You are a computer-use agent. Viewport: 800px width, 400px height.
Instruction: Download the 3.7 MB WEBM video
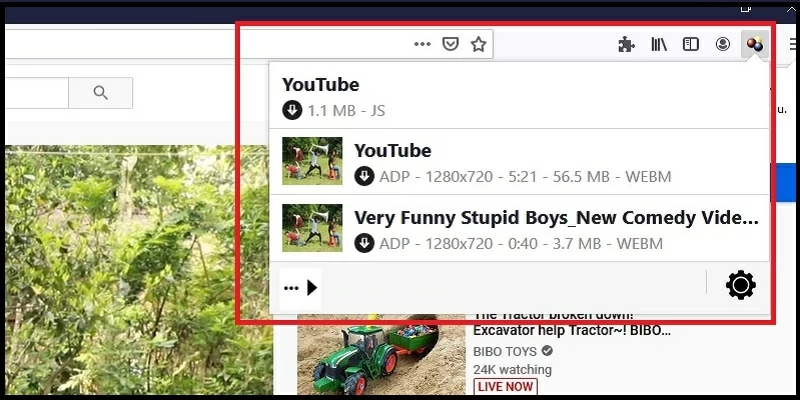(x=364, y=243)
